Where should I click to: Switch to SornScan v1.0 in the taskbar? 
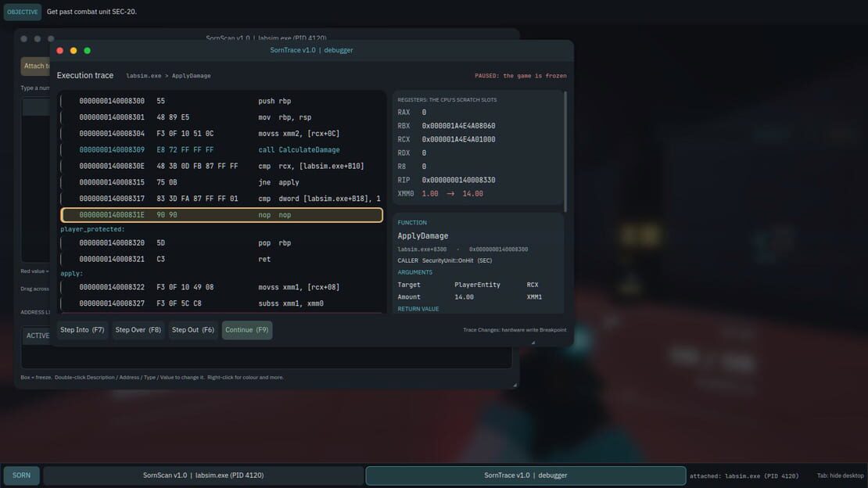[203, 475]
